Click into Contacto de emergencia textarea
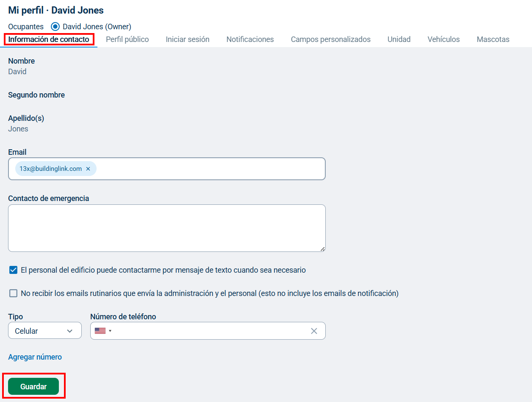 pyautogui.click(x=167, y=228)
